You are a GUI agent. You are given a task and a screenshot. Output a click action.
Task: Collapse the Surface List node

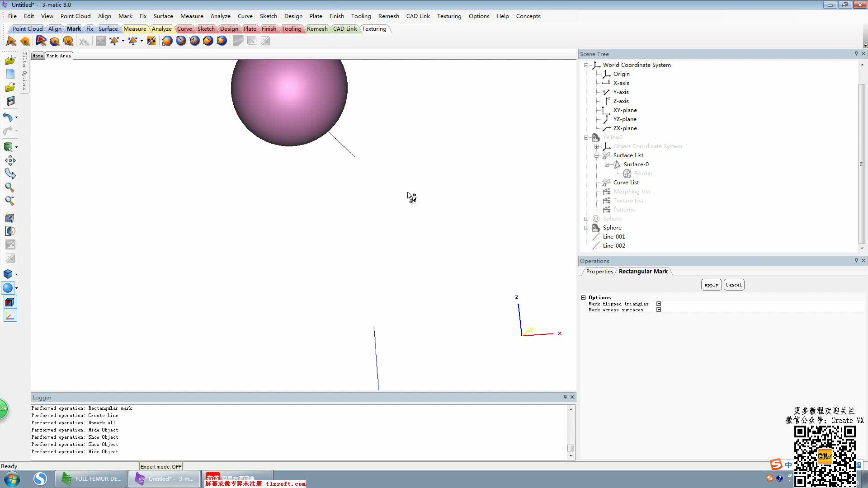597,155
